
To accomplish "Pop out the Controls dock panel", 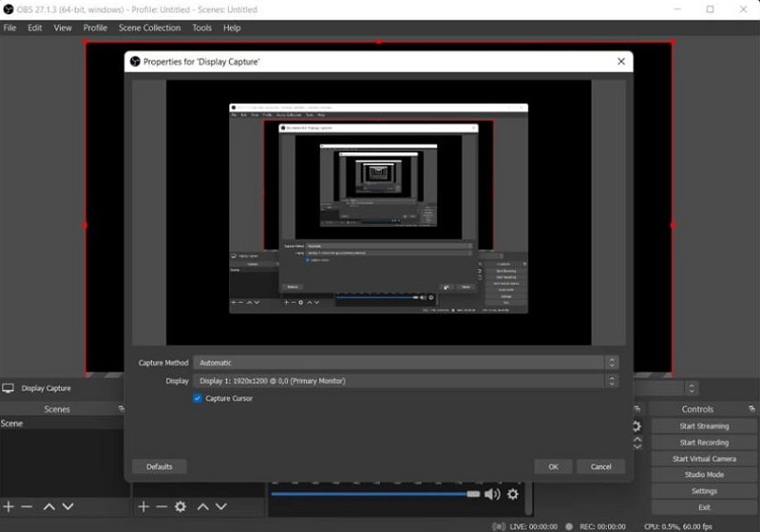I will coord(752,408).
